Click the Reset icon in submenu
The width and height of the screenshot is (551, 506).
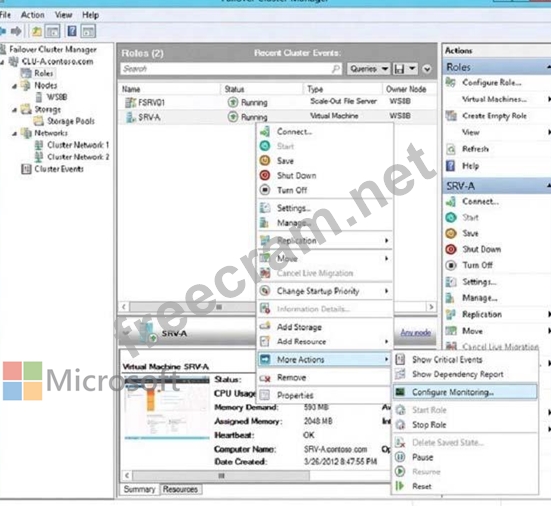tap(400, 486)
